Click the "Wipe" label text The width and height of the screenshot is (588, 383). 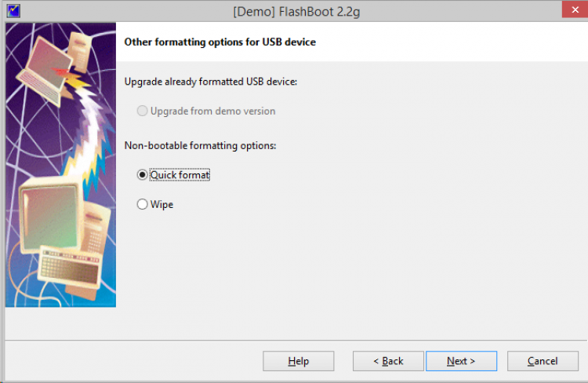pyautogui.click(x=162, y=204)
